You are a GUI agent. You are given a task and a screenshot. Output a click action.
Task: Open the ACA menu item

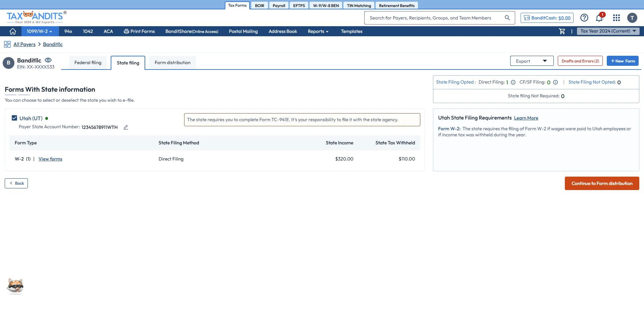tap(108, 31)
